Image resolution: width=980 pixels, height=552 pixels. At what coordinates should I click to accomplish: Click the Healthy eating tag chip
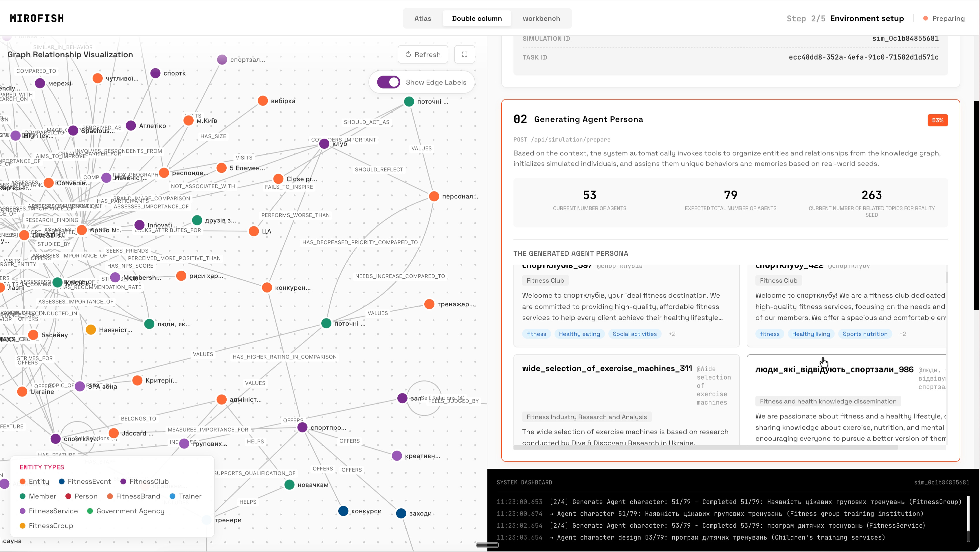pos(579,334)
